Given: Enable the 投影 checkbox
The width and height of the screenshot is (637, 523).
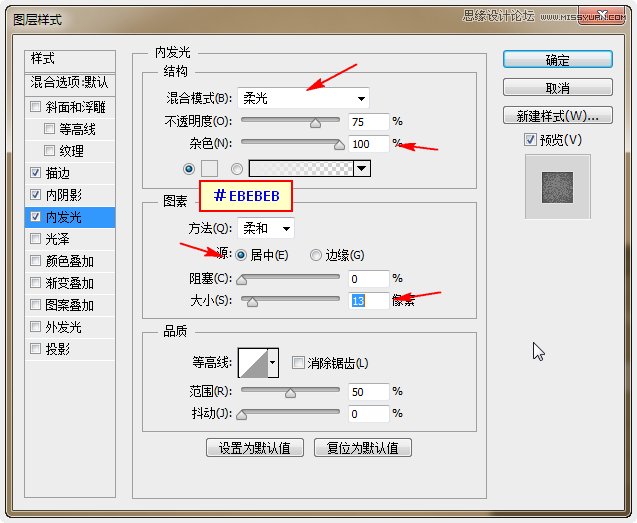Looking at the screenshot, I should click(x=36, y=348).
